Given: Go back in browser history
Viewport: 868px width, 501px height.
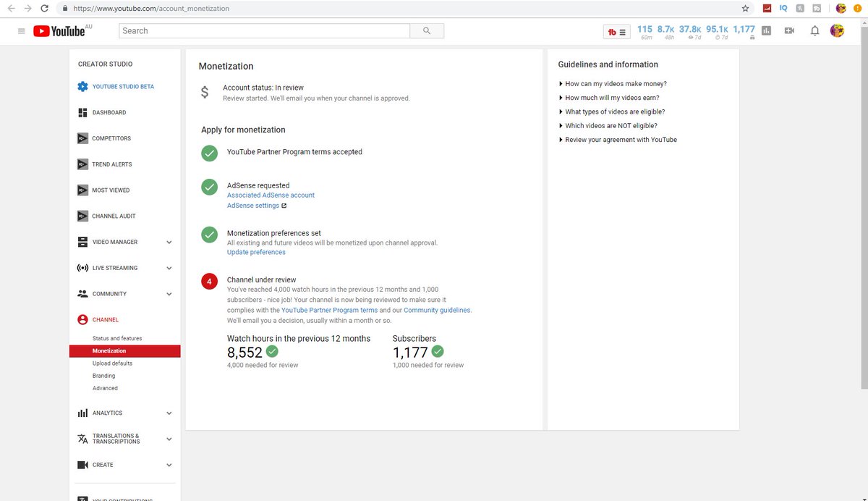Looking at the screenshot, I should click(x=11, y=9).
